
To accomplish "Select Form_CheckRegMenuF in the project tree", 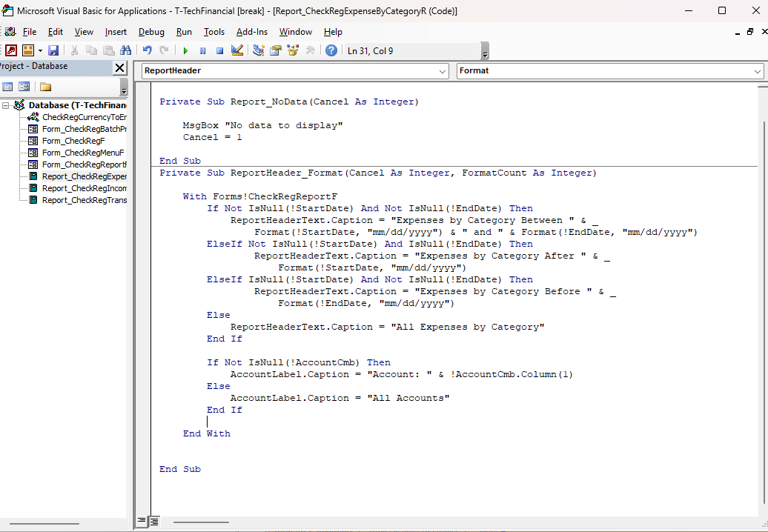I will (82, 153).
